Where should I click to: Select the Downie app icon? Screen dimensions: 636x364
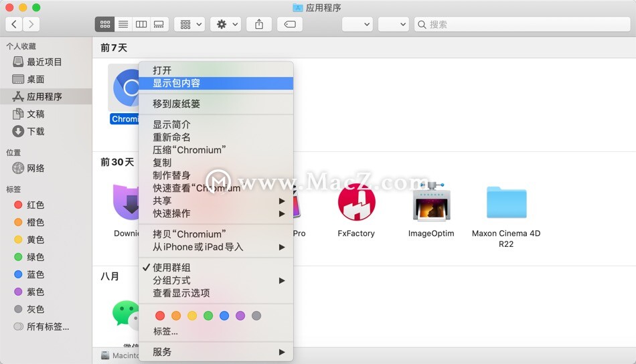tap(126, 202)
